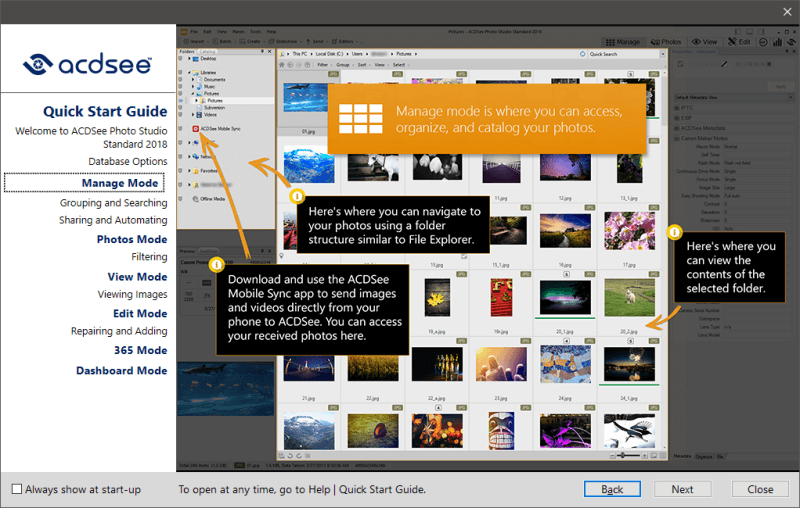Open Grouping and Searching topic

(x=113, y=202)
